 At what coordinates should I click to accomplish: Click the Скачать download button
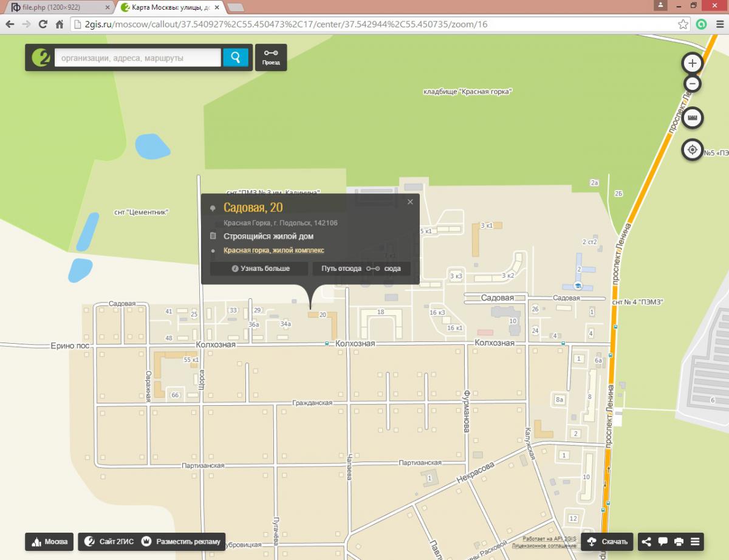(607, 542)
